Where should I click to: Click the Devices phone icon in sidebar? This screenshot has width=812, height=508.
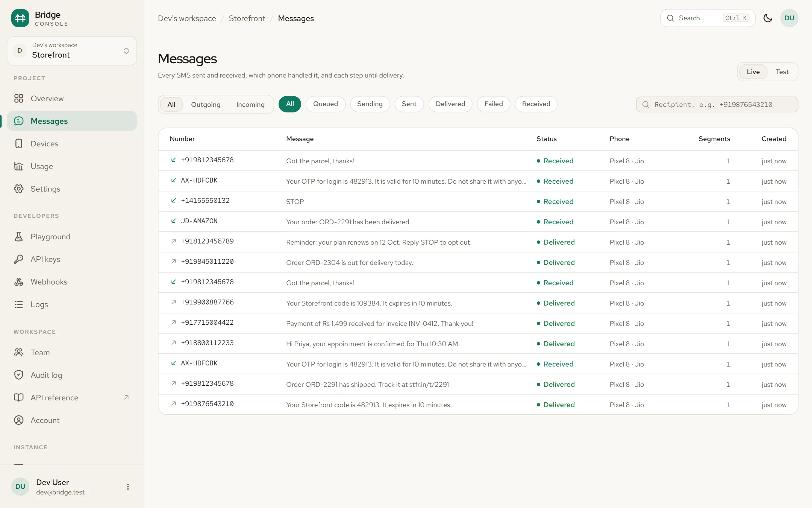point(19,144)
